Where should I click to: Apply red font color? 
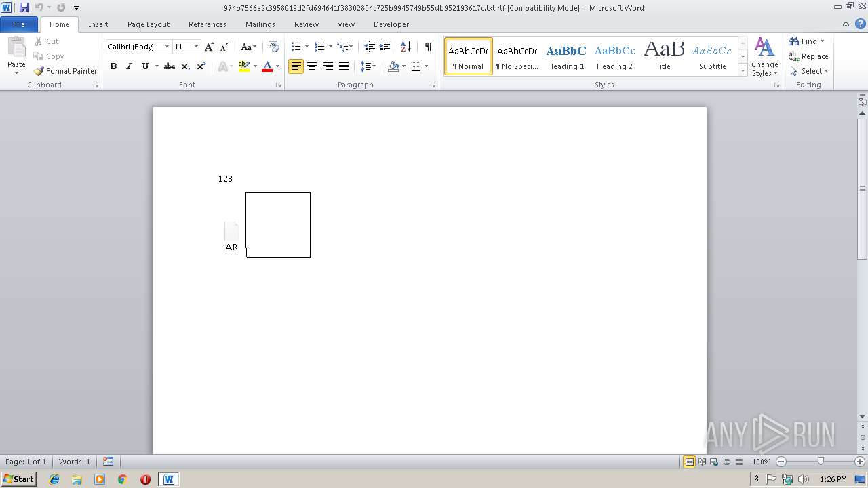click(x=267, y=66)
